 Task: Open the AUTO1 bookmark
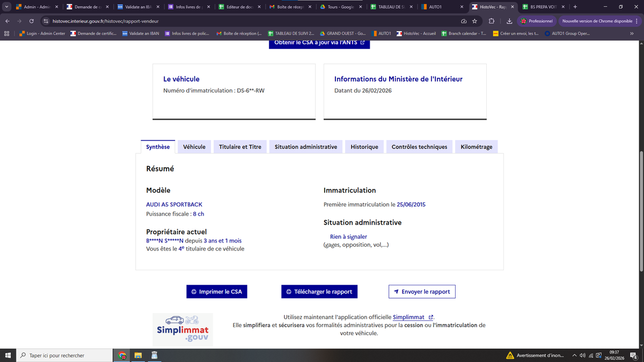[x=381, y=33]
